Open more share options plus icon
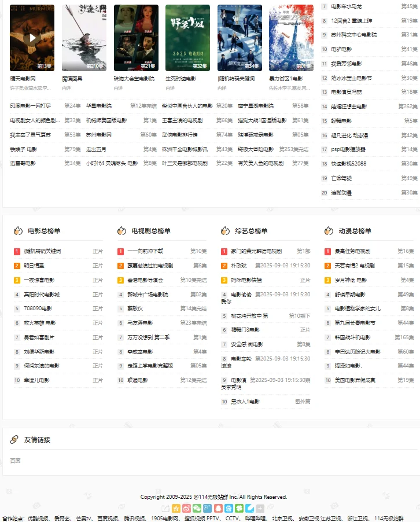Image resolution: width=420 pixels, height=522 pixels. click(260, 508)
